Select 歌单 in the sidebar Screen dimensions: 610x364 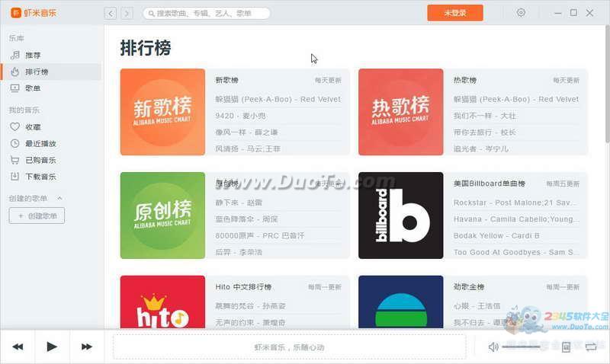(x=33, y=88)
